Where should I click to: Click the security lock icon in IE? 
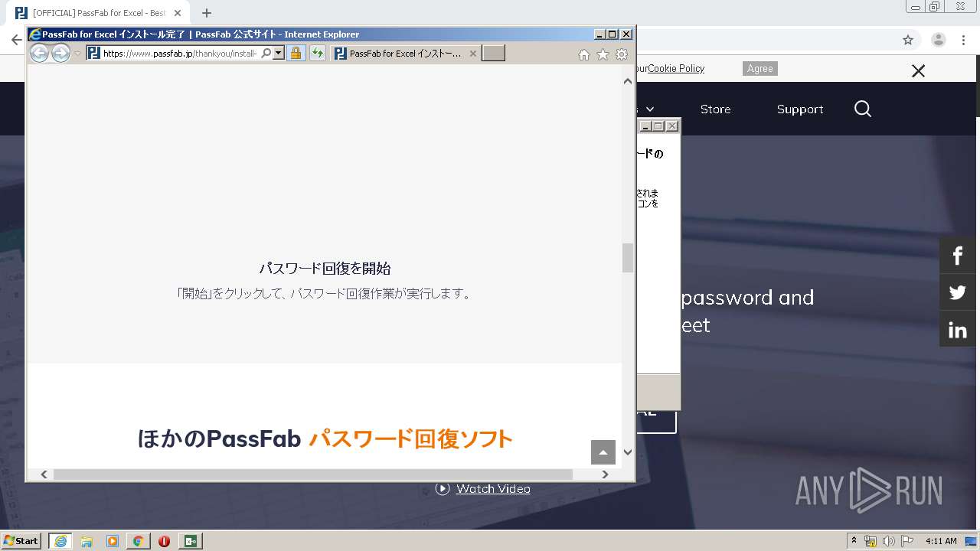click(296, 53)
